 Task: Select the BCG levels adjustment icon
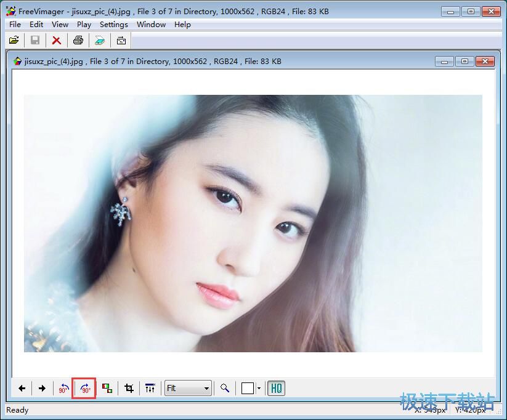150,388
